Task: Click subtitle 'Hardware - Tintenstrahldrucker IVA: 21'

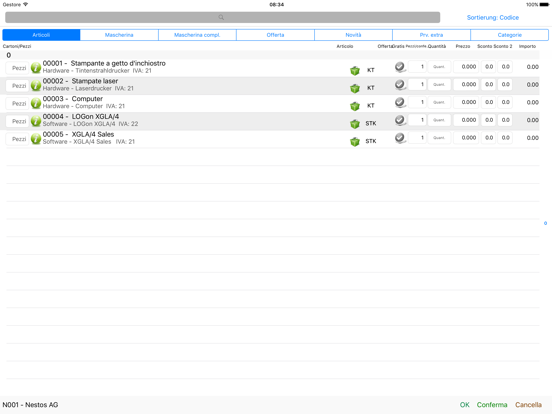Action: 97,71
